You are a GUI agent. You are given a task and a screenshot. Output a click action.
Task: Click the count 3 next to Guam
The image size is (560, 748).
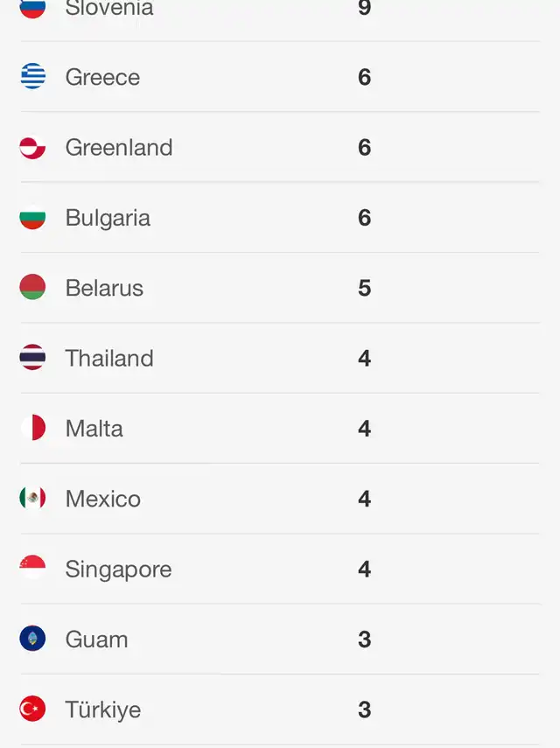(x=364, y=640)
